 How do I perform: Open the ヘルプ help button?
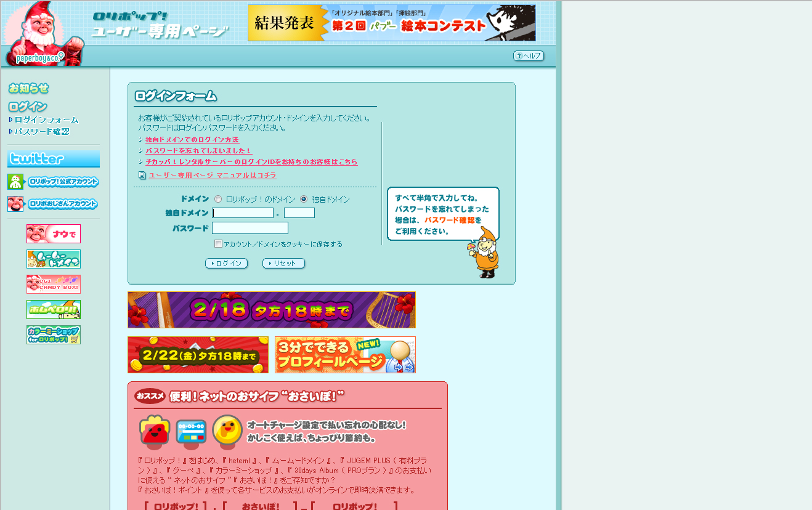pyautogui.click(x=529, y=56)
